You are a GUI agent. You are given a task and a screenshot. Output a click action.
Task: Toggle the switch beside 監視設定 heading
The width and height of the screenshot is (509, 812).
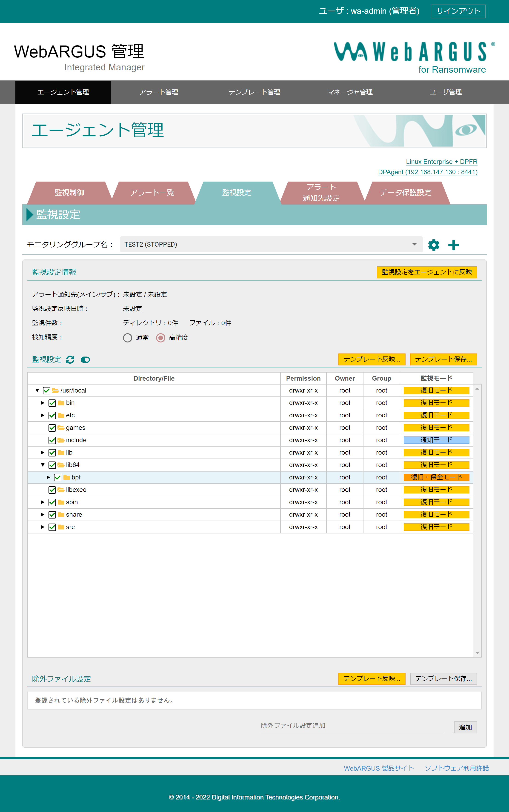coord(85,359)
